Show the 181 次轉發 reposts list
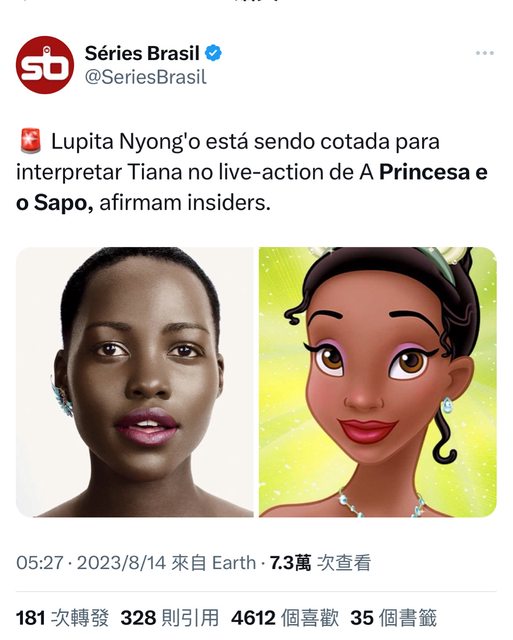The image size is (513, 640). tap(62, 618)
